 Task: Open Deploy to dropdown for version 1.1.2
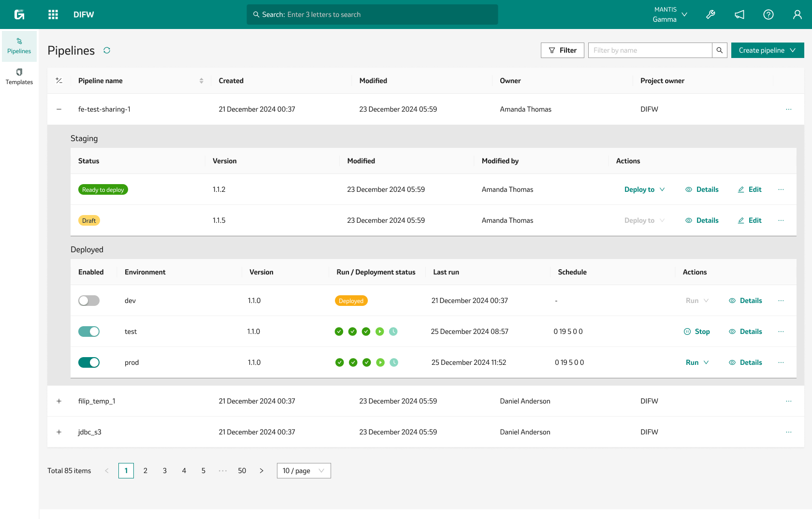click(644, 189)
